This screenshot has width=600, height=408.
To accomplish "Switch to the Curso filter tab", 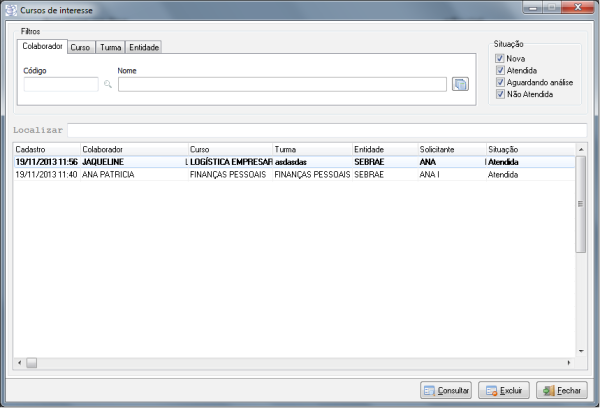I will click(x=81, y=47).
